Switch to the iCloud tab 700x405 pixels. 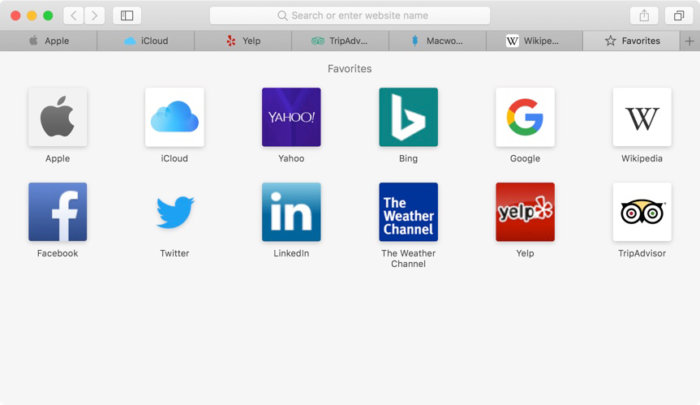(x=146, y=41)
